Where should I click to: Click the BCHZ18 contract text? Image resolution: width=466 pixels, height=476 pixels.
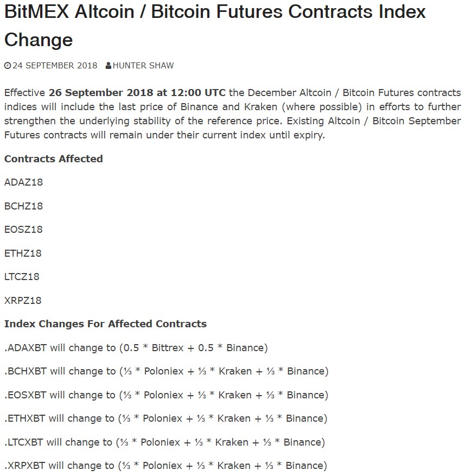pyautogui.click(x=23, y=206)
